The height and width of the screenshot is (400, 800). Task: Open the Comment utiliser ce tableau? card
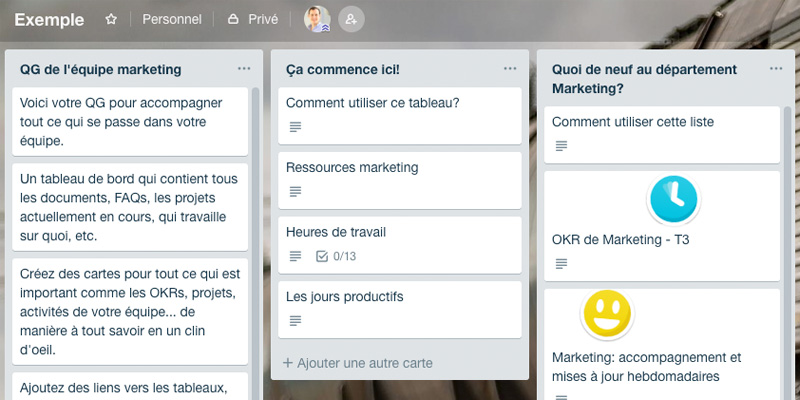[x=400, y=115]
